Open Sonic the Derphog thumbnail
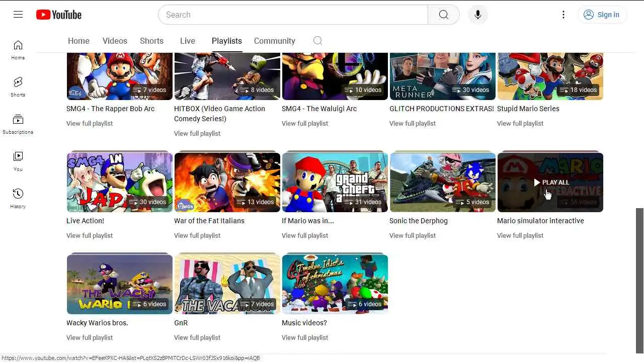Image resolution: width=644 pixels, height=362 pixels. point(443,182)
